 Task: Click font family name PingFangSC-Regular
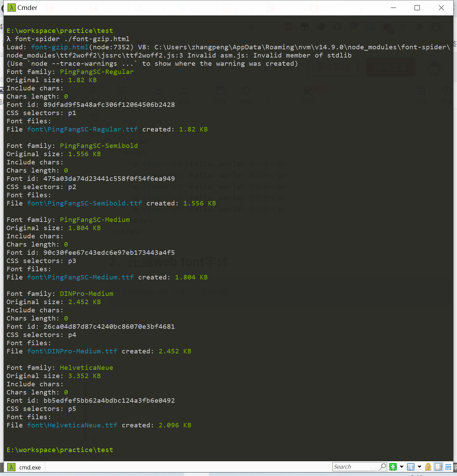coord(97,72)
